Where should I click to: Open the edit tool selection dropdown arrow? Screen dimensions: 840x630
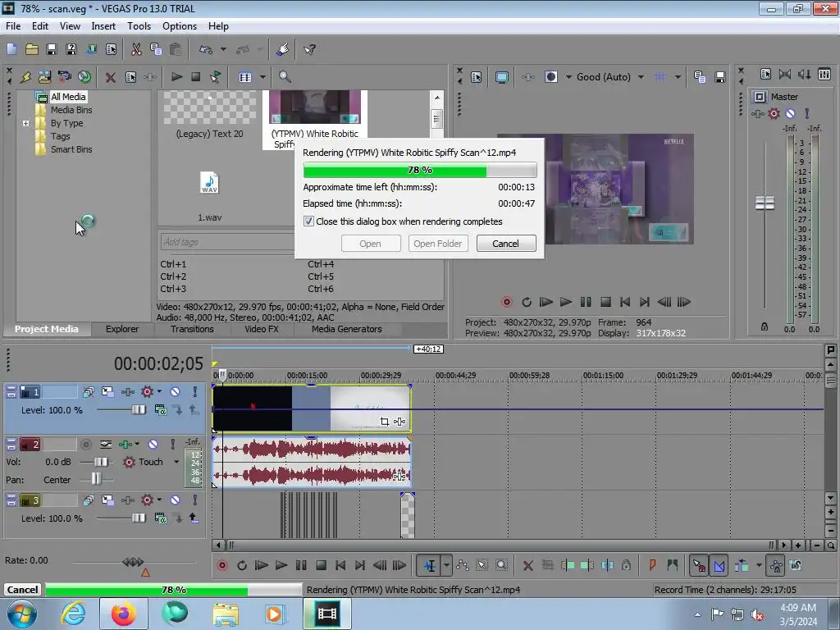[x=445, y=565]
